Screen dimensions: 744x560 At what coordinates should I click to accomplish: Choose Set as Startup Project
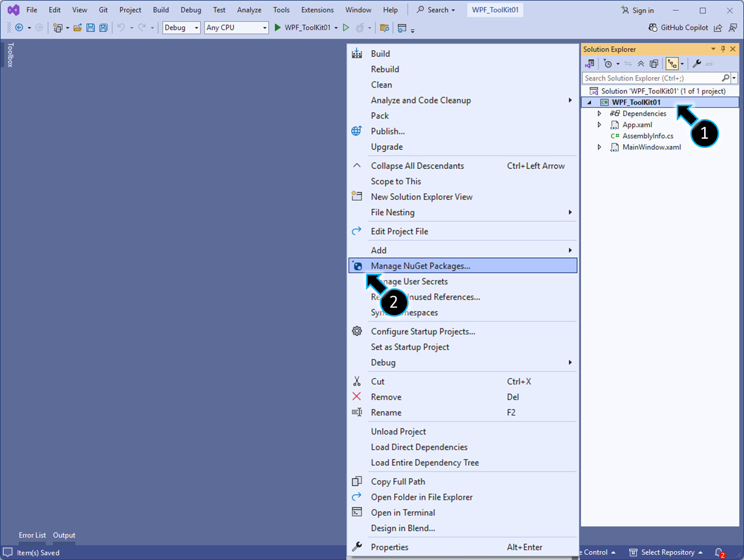click(x=463, y=347)
